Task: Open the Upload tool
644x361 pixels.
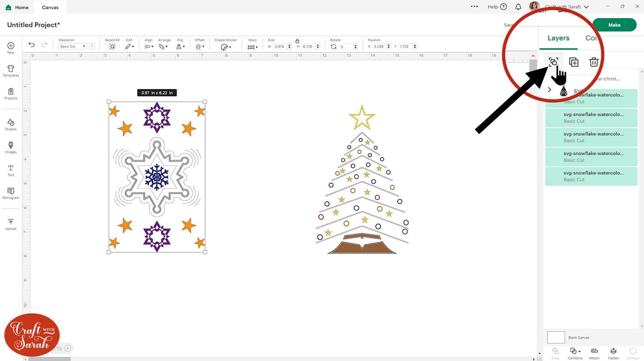Action: click(11, 224)
